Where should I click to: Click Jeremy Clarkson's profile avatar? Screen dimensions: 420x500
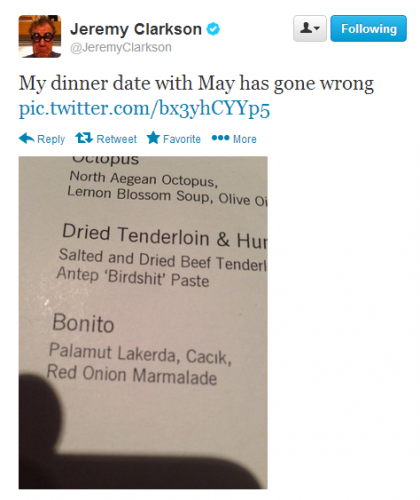tap(40, 36)
